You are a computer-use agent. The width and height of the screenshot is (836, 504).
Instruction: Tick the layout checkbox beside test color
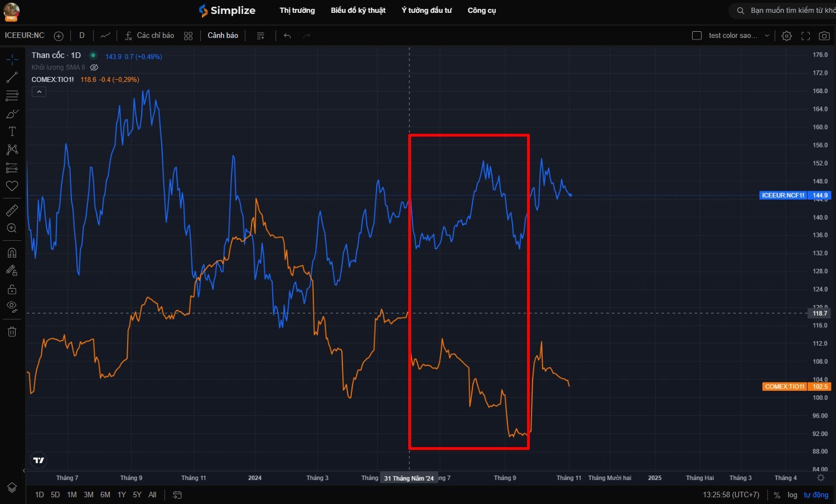[697, 36]
